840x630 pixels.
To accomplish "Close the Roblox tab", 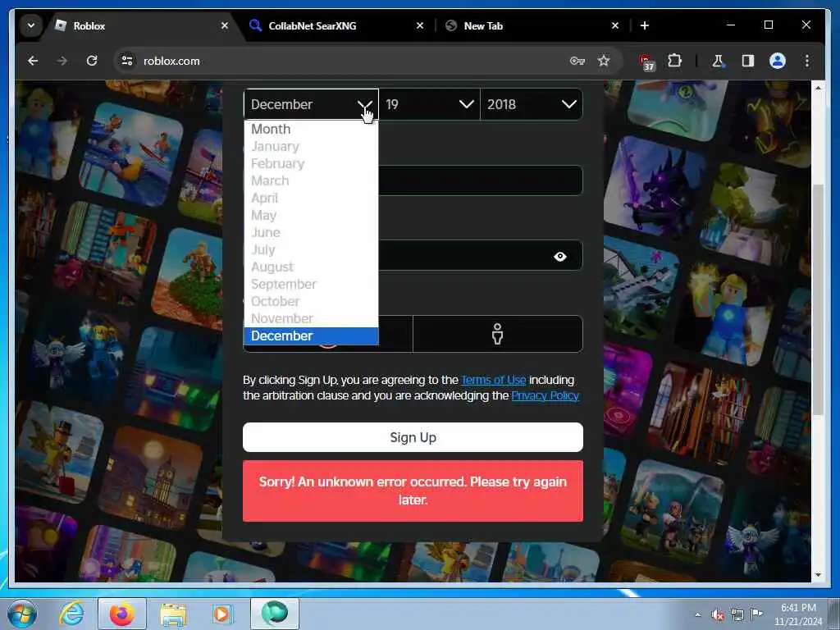I will (225, 25).
